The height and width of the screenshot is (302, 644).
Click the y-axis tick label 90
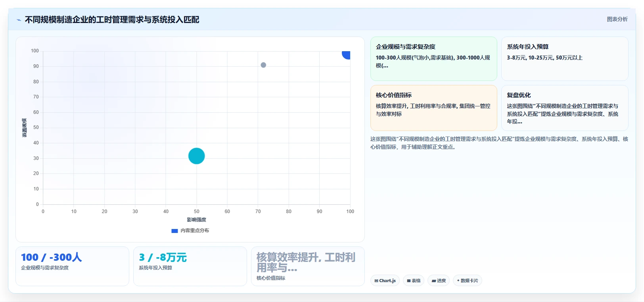point(36,66)
